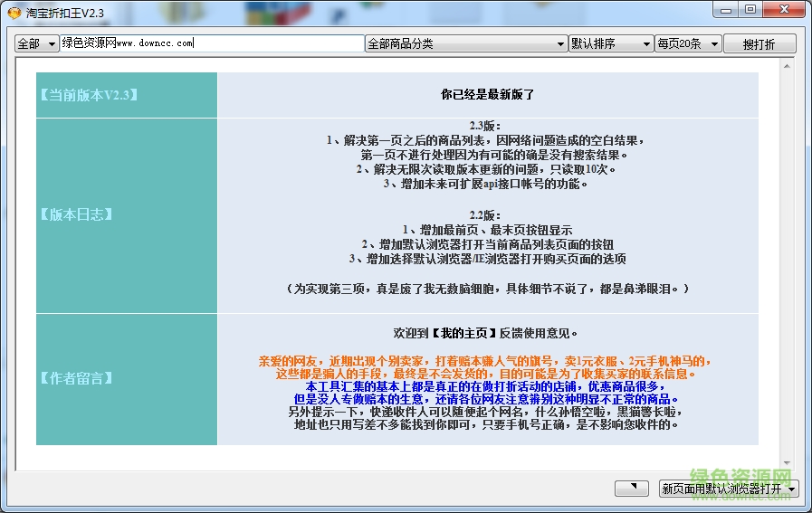Open the 【我的主页】 link
Screen dimensions: 812x513
[464, 333]
